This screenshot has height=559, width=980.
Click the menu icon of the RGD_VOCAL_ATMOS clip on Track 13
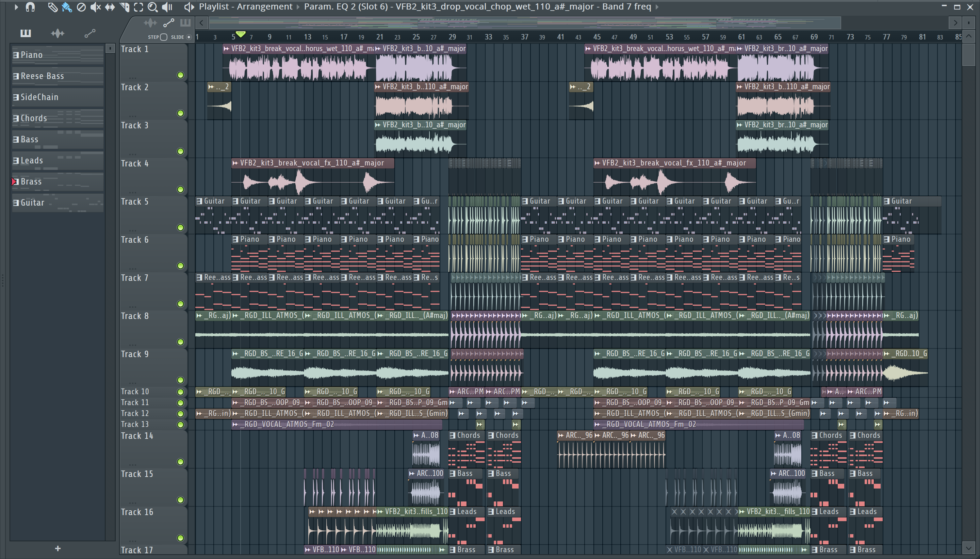coord(235,424)
